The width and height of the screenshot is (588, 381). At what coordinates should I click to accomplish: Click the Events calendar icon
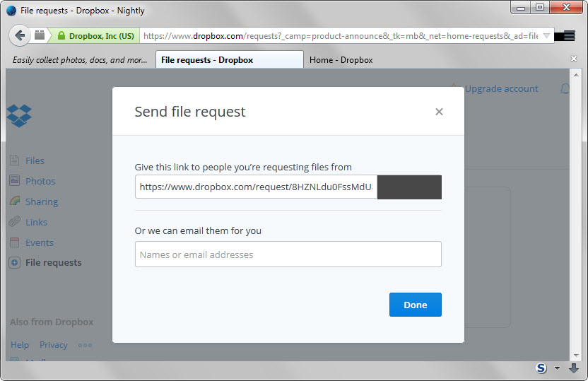point(15,242)
